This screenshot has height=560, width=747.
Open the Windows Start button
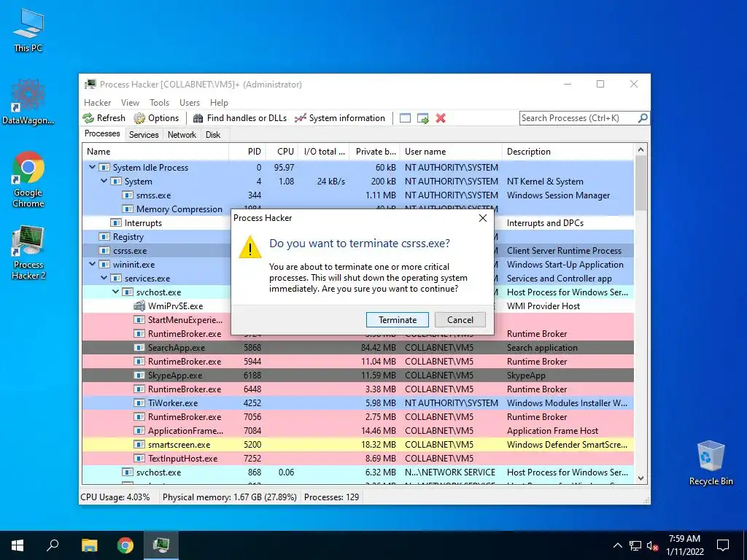18,545
